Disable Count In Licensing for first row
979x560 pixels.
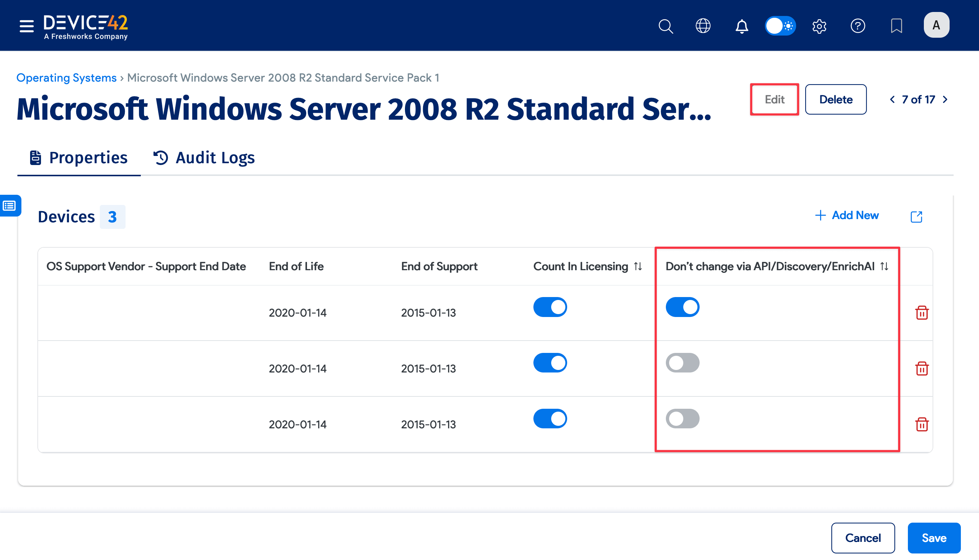click(x=550, y=307)
